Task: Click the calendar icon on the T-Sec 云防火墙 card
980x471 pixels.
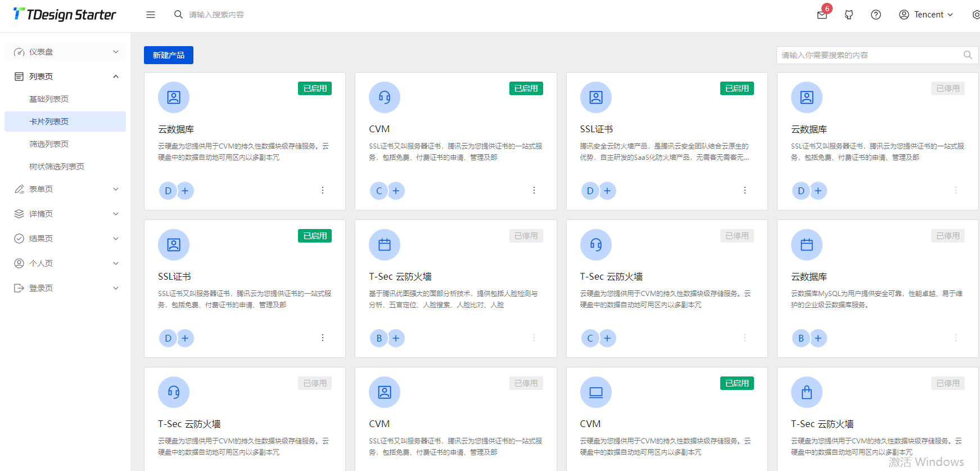Action: (x=385, y=245)
